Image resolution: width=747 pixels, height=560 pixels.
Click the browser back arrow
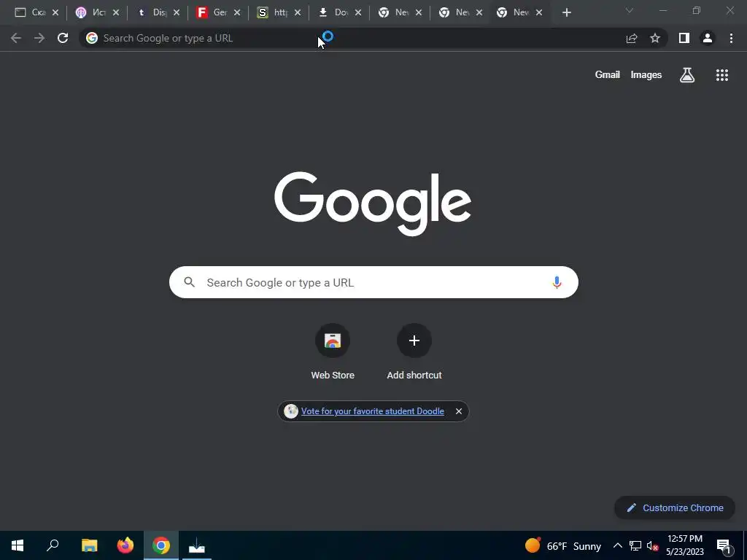point(16,38)
